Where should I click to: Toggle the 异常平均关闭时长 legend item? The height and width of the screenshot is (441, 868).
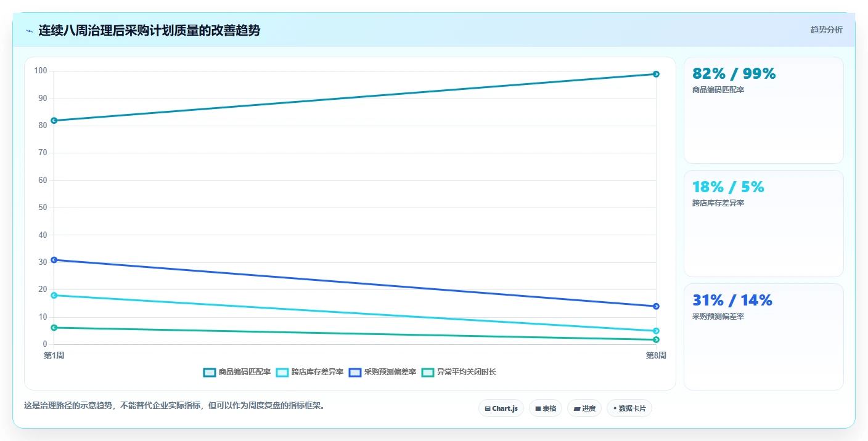coord(459,372)
